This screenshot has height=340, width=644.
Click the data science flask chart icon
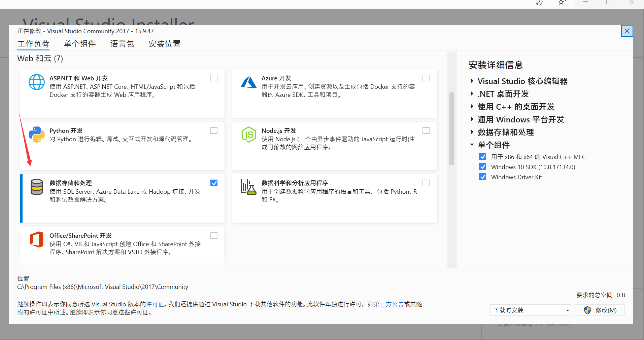248,187
